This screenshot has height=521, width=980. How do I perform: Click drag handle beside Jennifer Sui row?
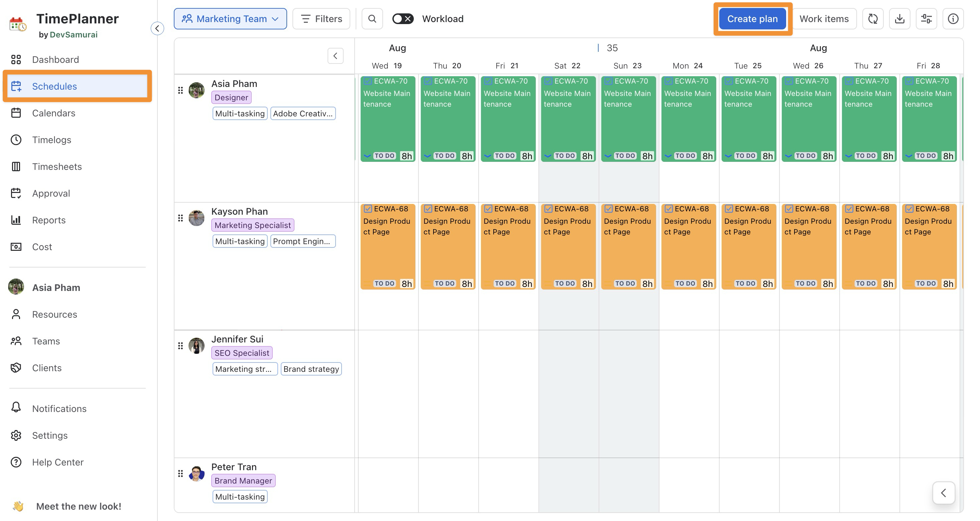(180, 345)
